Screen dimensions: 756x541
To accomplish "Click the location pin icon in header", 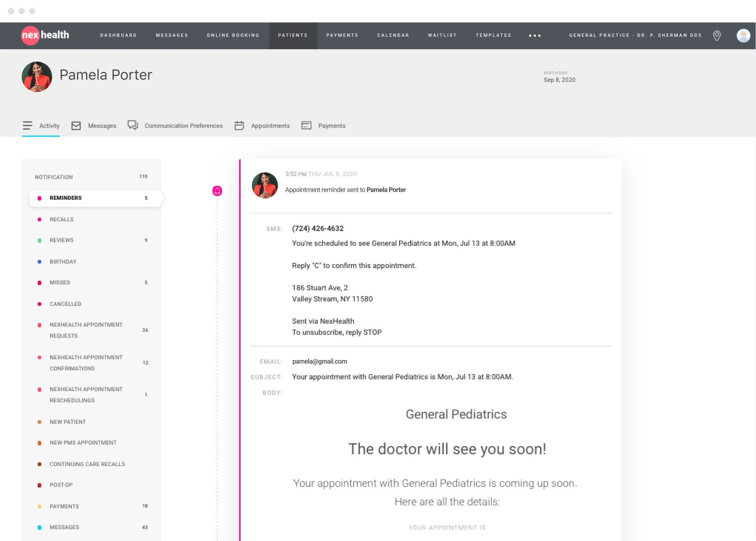I will [x=717, y=35].
